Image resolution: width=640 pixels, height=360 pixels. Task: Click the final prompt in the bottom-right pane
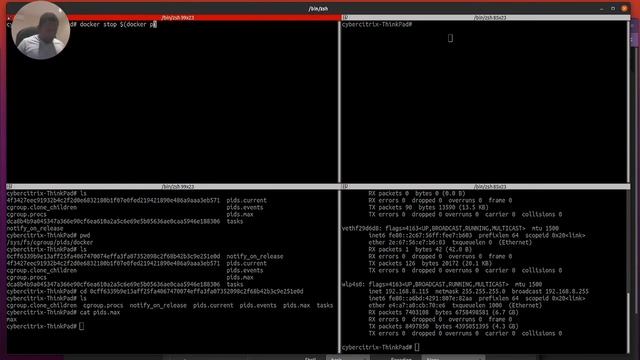(x=380, y=347)
